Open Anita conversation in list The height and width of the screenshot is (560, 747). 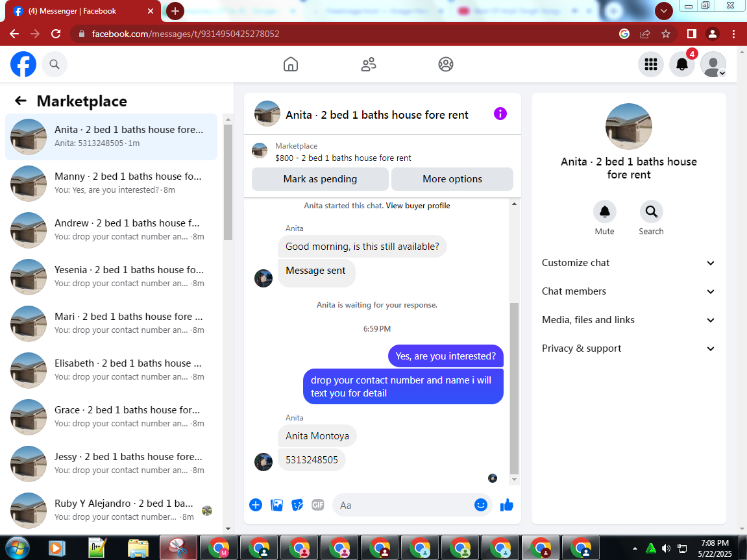(111, 137)
